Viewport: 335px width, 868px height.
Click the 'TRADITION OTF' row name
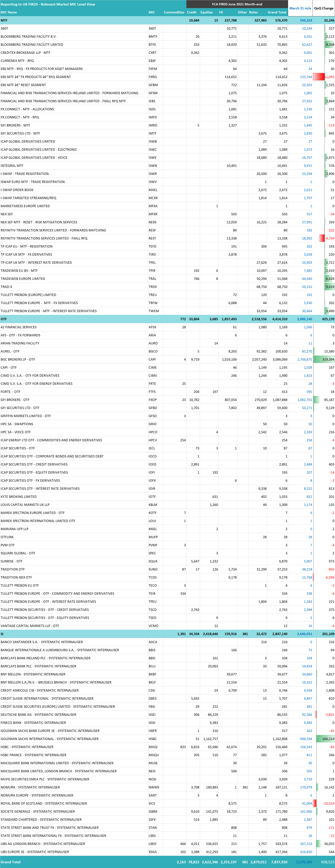coord(13,569)
